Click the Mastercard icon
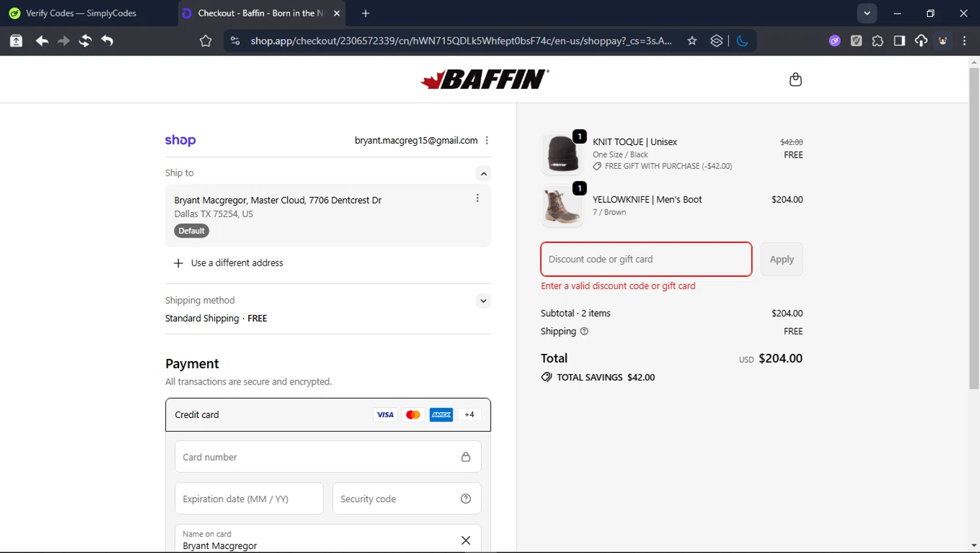The width and height of the screenshot is (980, 553). click(x=413, y=415)
